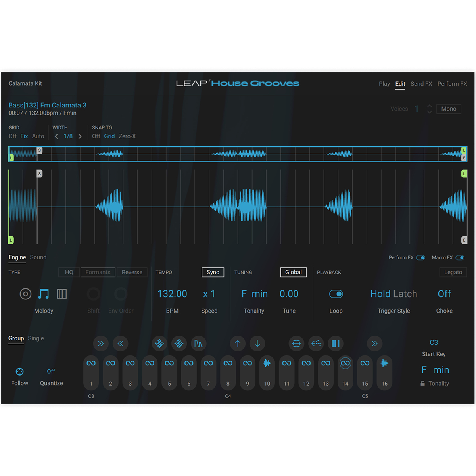Viewport: 476px width, 476px height.
Task: Open the Sound tab
Action: [x=38, y=257]
